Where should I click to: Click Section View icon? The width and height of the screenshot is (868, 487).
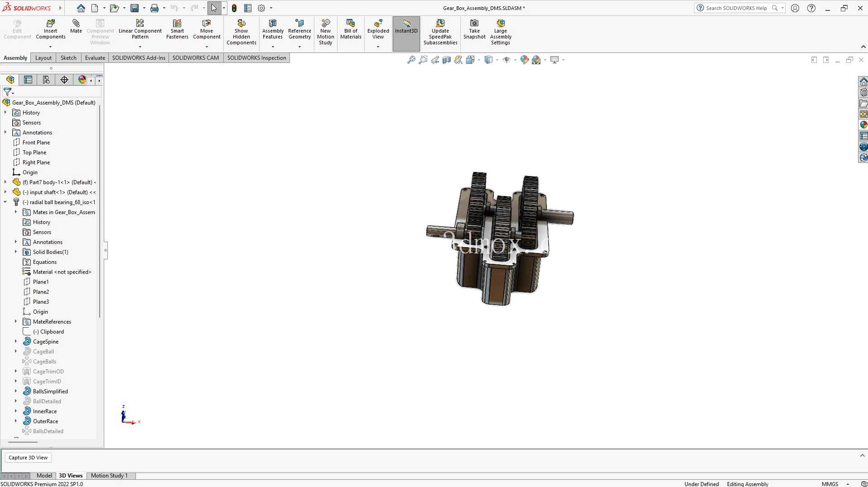447,60
